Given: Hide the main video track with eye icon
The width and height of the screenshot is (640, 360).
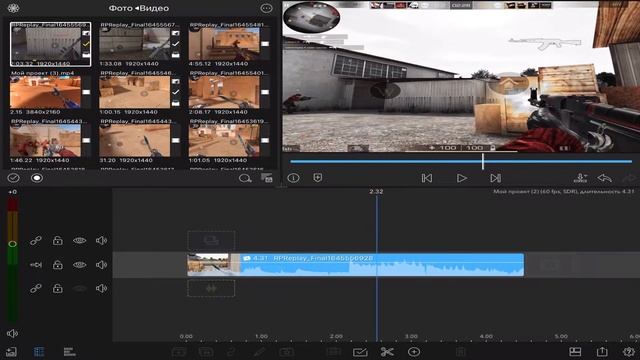Looking at the screenshot, I should (x=80, y=265).
